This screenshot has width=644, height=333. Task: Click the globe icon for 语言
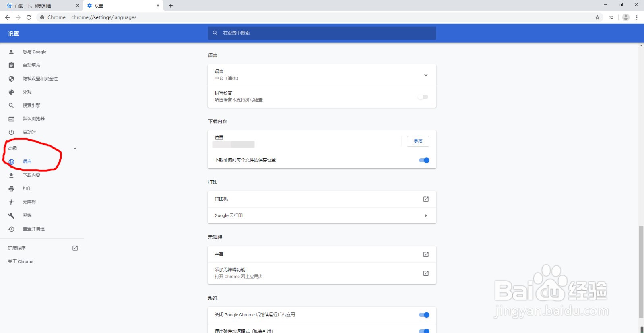11,162
